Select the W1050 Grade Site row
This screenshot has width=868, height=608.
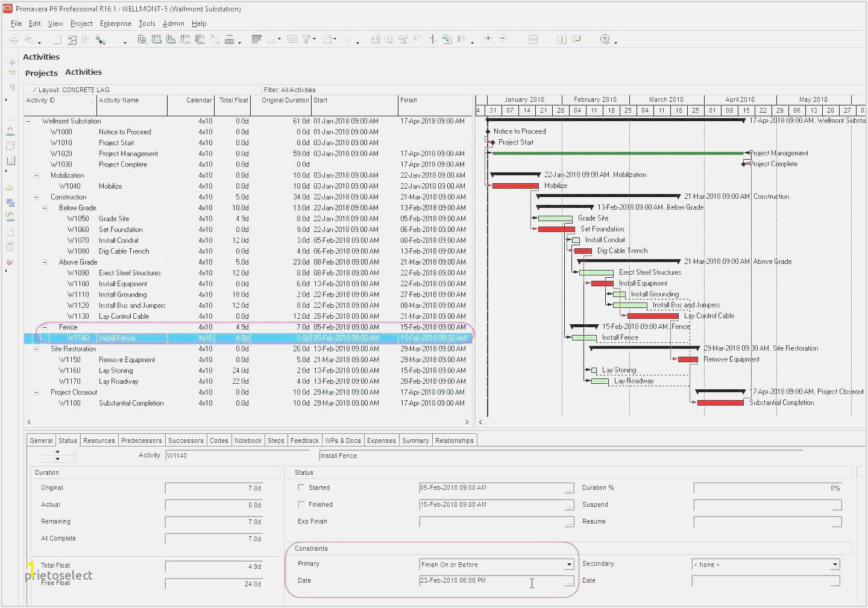pos(248,219)
